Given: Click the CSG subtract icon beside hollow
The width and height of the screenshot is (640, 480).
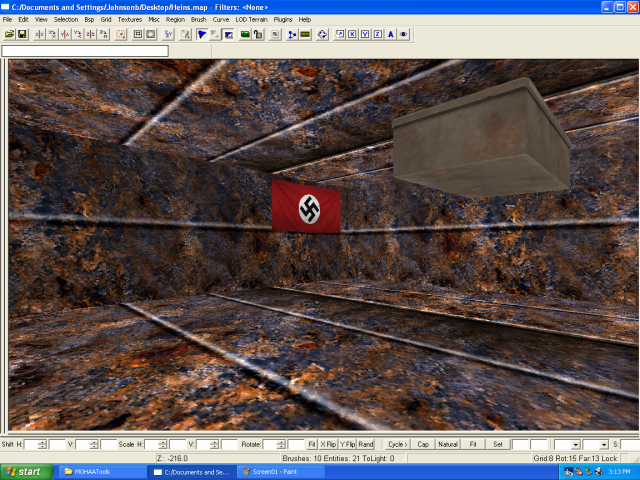Looking at the screenshot, I should (151, 34).
